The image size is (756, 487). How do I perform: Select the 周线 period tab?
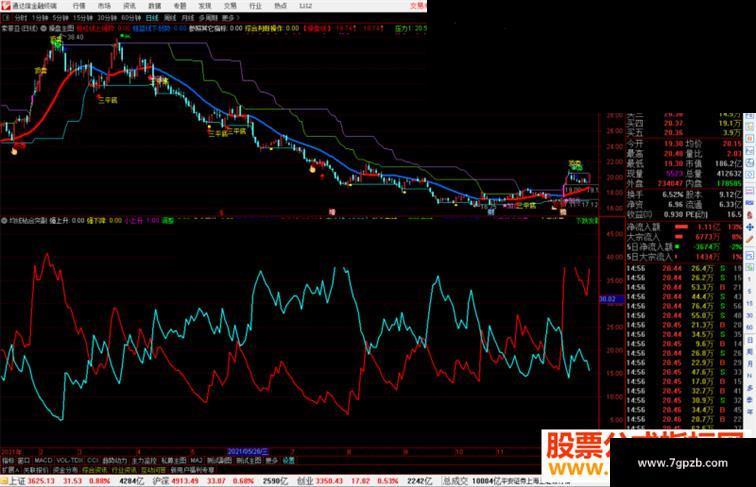[170, 18]
